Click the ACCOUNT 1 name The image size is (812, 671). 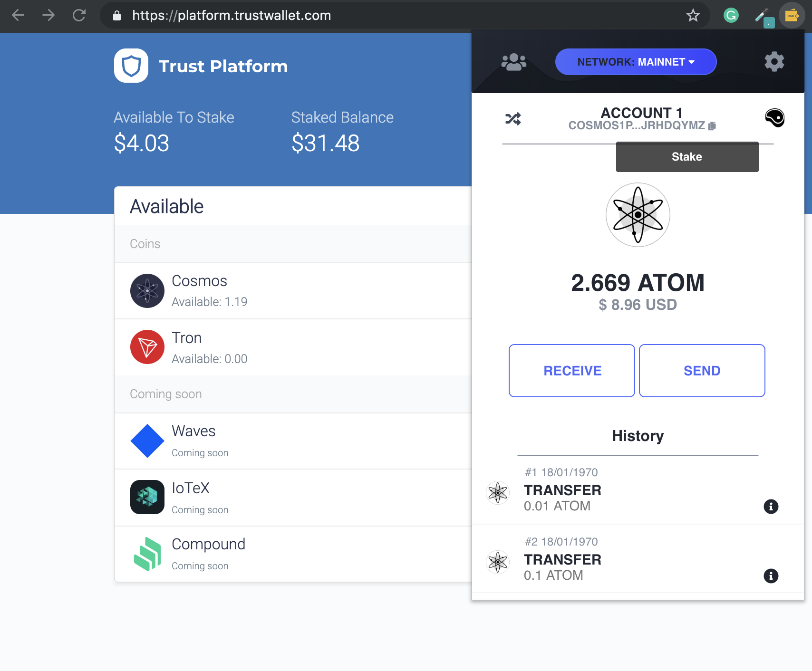coord(641,113)
